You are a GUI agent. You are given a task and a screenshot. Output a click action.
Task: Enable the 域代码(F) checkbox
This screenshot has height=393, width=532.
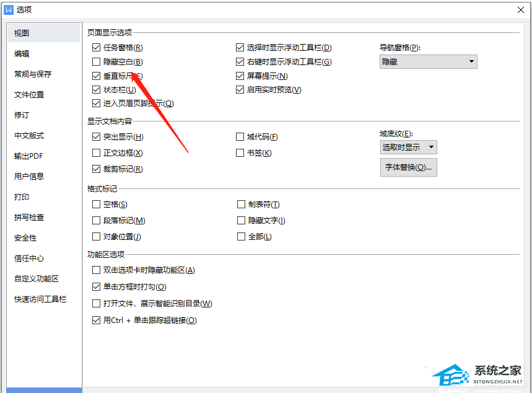(240, 137)
